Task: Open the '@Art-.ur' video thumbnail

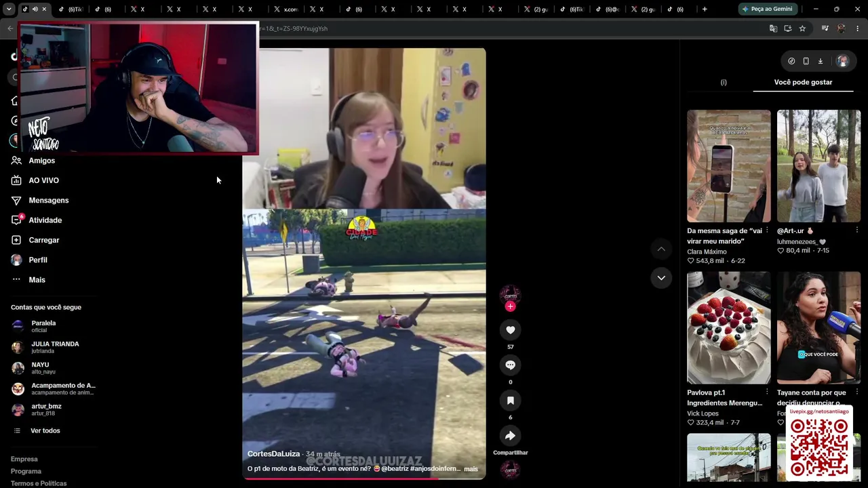Action: tap(818, 166)
